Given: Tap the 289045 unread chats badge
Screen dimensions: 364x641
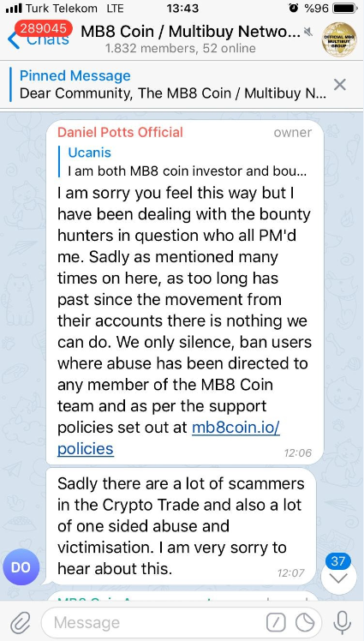Looking at the screenshot, I should click(x=44, y=28).
